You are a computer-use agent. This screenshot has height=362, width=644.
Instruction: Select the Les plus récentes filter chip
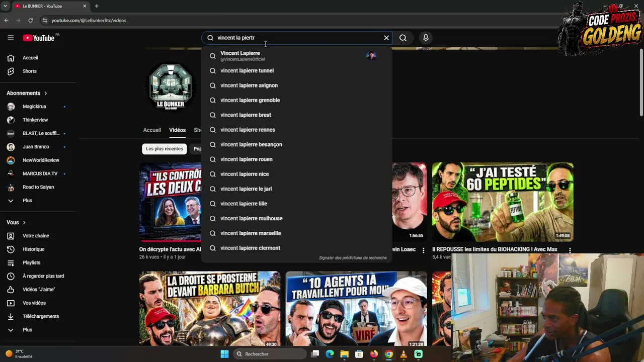point(165,149)
